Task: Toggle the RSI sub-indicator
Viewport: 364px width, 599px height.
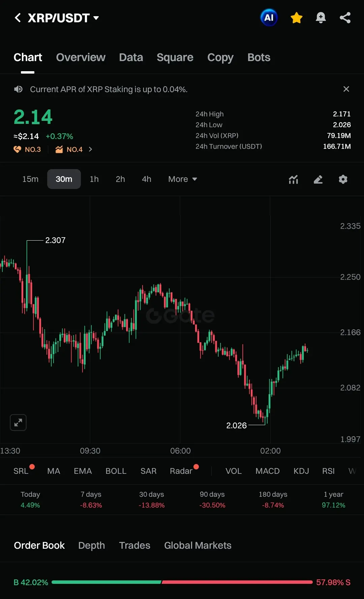Action: point(328,471)
